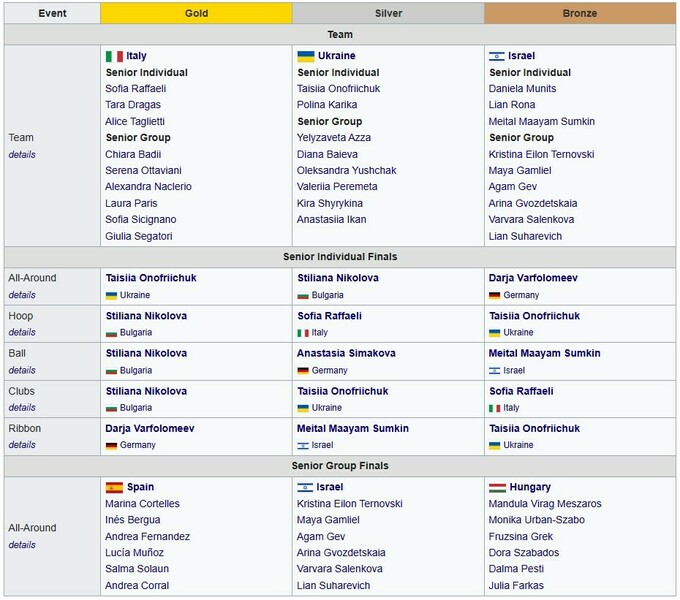The width and height of the screenshot is (680, 600).
Task: Click the Israel flag icon in Team bronze
Action: [497, 56]
